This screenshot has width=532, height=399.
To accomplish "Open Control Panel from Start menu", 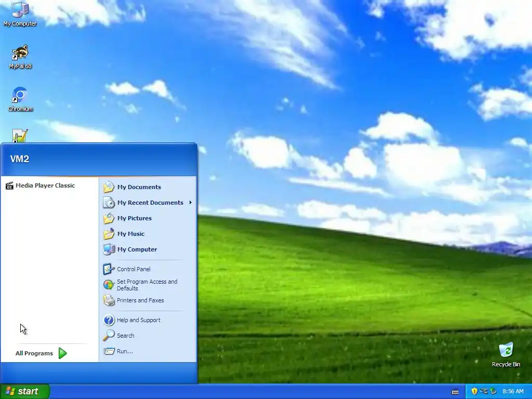I will [x=148, y=269].
